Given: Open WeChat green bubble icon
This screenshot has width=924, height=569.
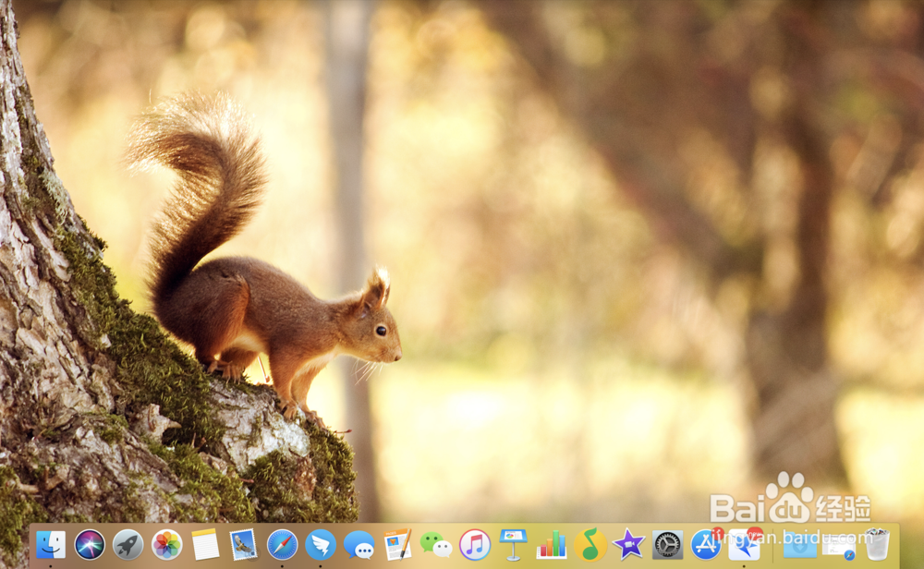Looking at the screenshot, I should (436, 544).
